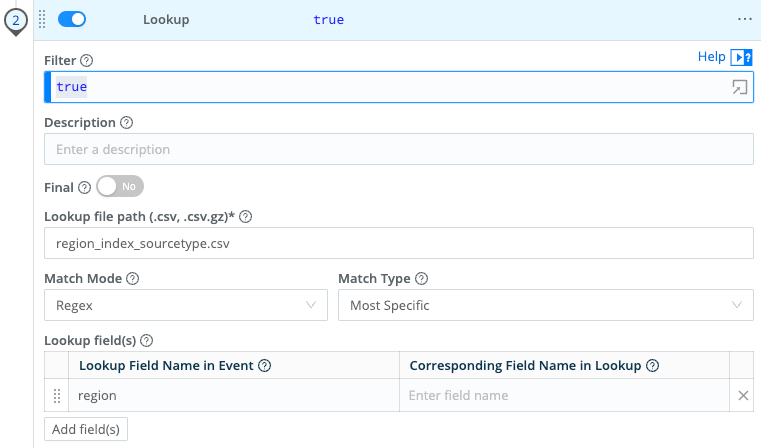Click the Corresponding Field Name input

pyautogui.click(x=564, y=395)
